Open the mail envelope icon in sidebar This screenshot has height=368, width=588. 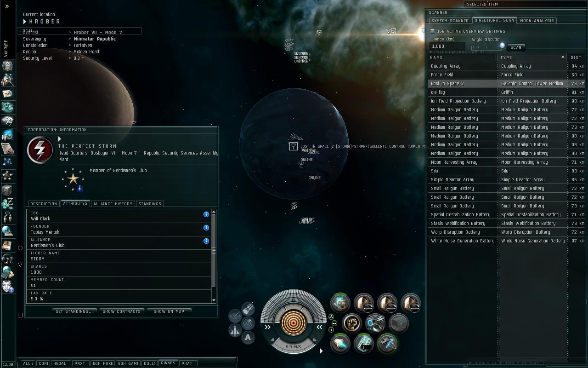[x=7, y=93]
